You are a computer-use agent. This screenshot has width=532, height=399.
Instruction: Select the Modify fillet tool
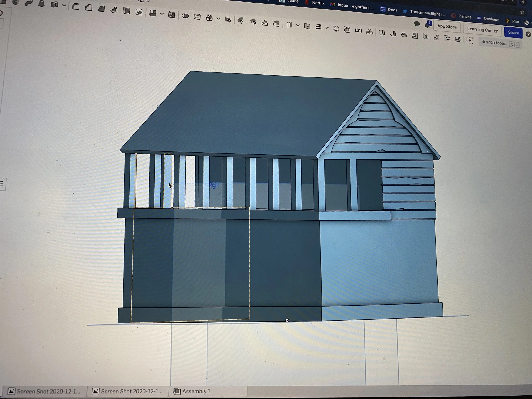click(x=241, y=21)
